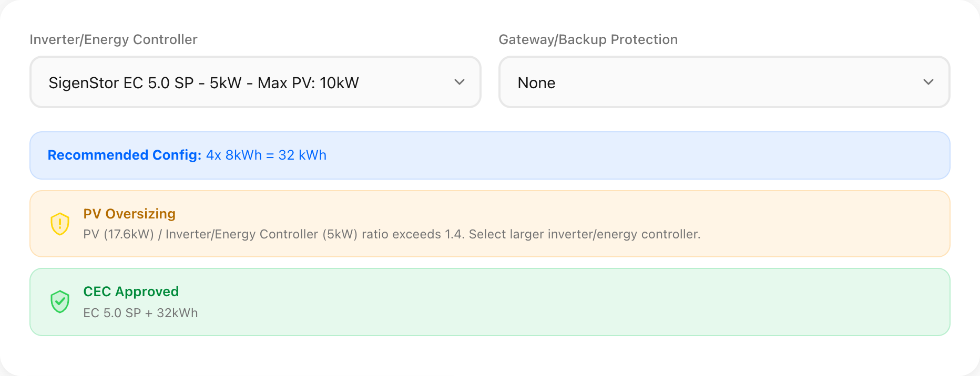980x376 pixels.
Task: Click empty space in green approval banner
Action: [x=578, y=302]
